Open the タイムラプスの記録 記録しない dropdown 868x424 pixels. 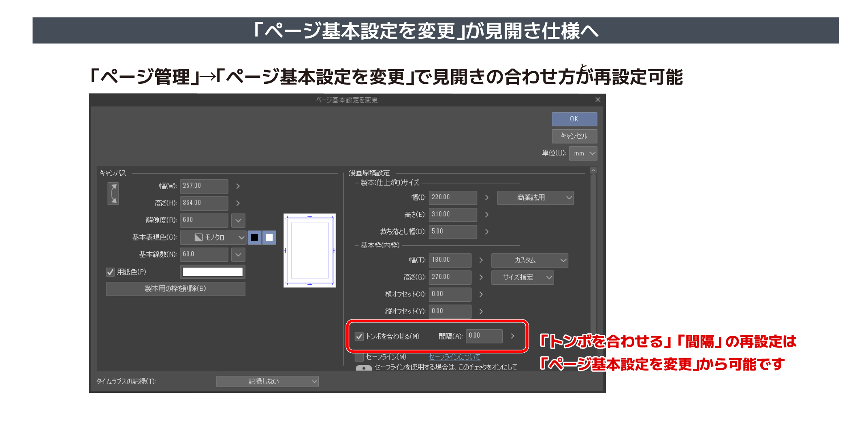[x=267, y=381]
